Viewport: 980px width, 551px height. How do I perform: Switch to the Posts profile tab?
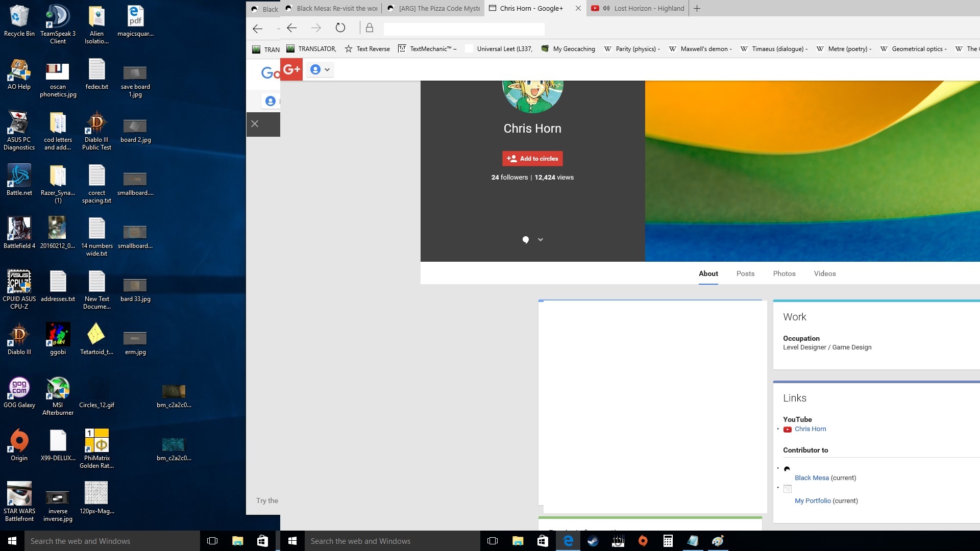[745, 273]
